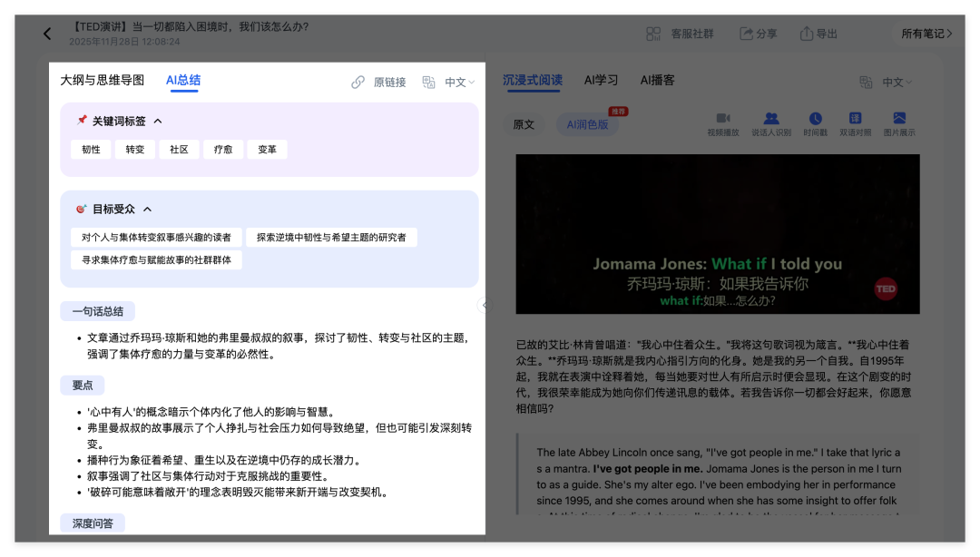
Task: Click the 导出 export icon
Action: click(x=807, y=34)
